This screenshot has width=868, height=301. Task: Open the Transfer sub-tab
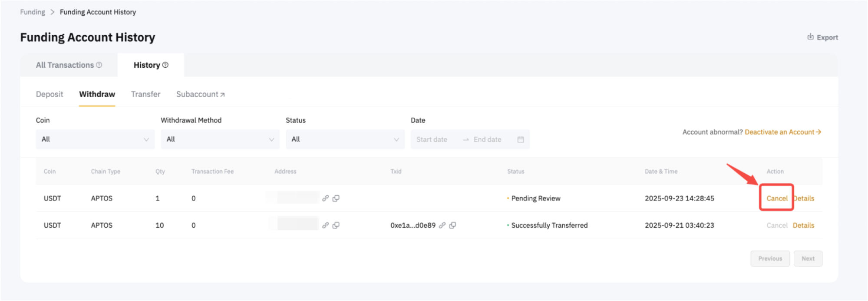(x=145, y=94)
